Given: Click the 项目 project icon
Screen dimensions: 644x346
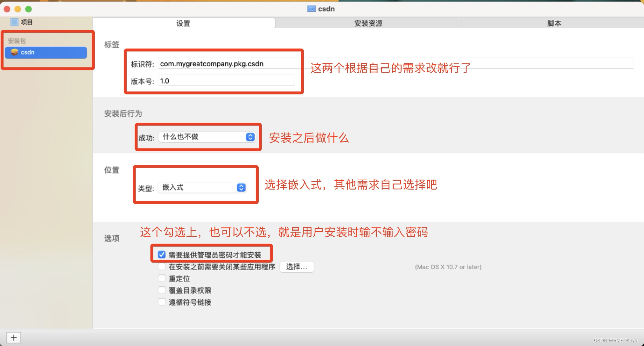Looking at the screenshot, I should coord(14,22).
